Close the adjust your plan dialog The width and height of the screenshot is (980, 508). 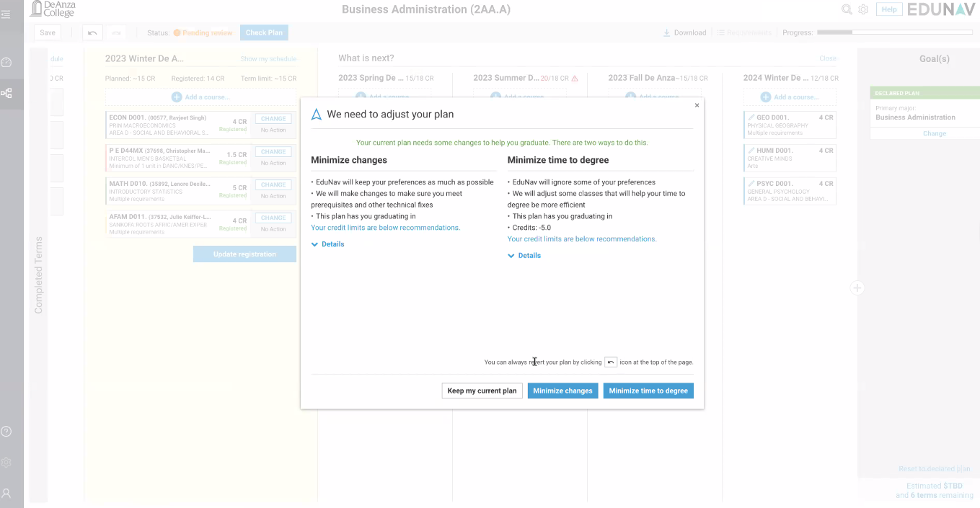pyautogui.click(x=697, y=105)
